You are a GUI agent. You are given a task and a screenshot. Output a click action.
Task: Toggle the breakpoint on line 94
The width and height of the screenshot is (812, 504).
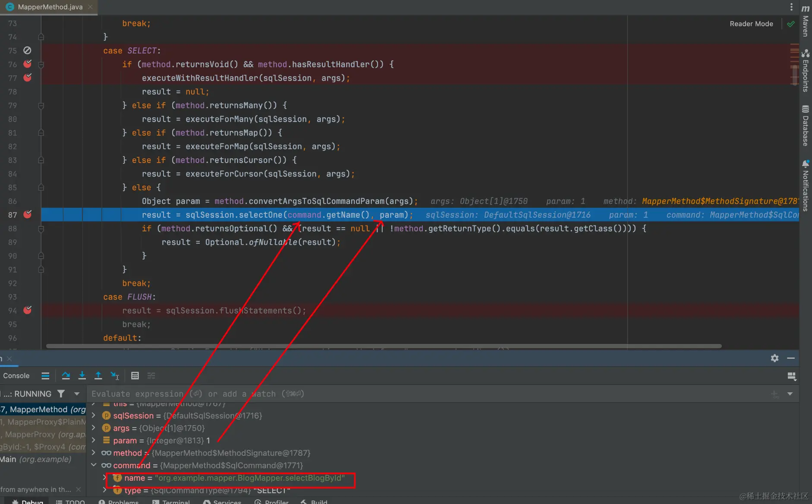[28, 310]
